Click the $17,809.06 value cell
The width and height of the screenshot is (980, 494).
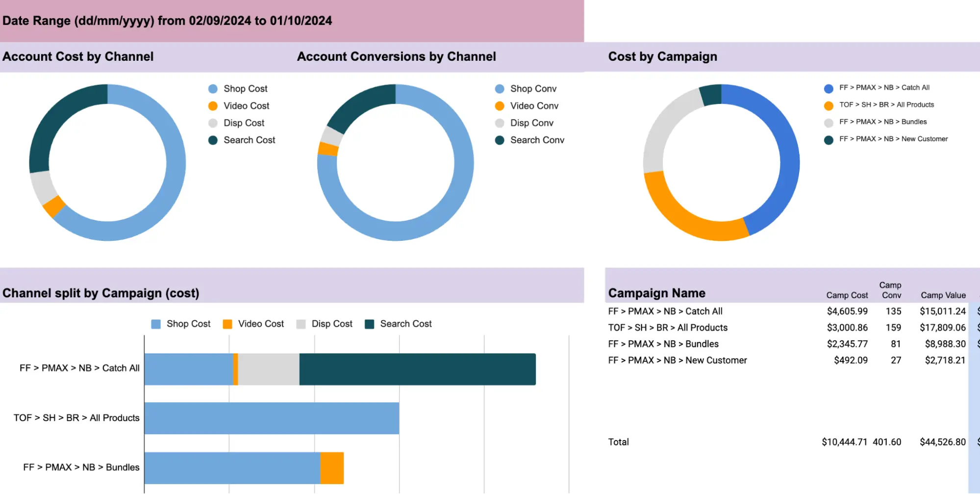point(943,328)
